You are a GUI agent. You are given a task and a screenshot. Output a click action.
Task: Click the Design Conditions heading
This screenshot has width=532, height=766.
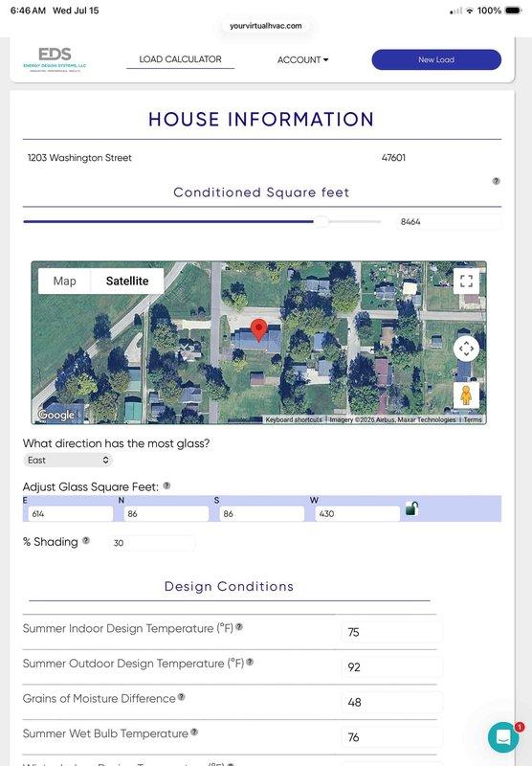point(229,586)
